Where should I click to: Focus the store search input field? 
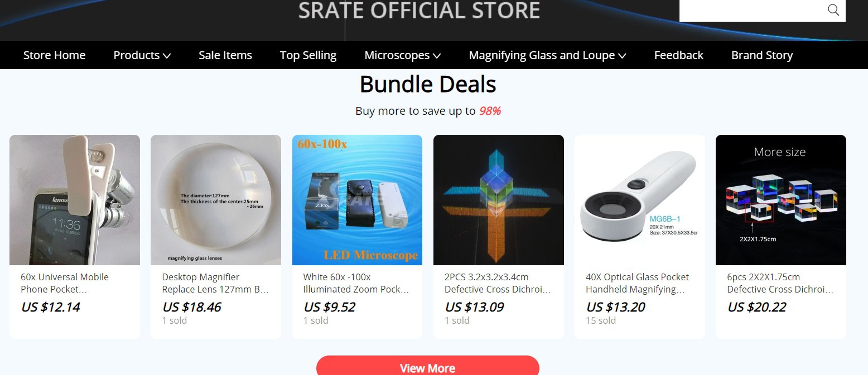(751, 10)
